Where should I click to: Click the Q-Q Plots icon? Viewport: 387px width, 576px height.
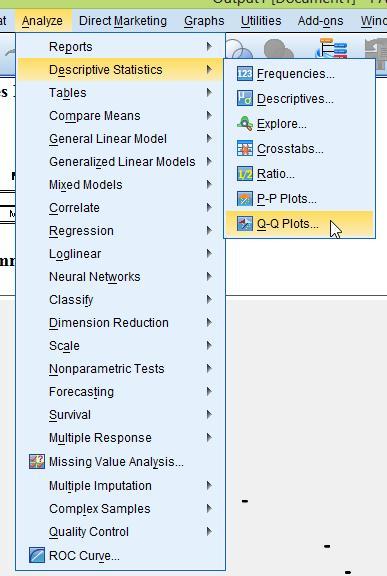(245, 224)
